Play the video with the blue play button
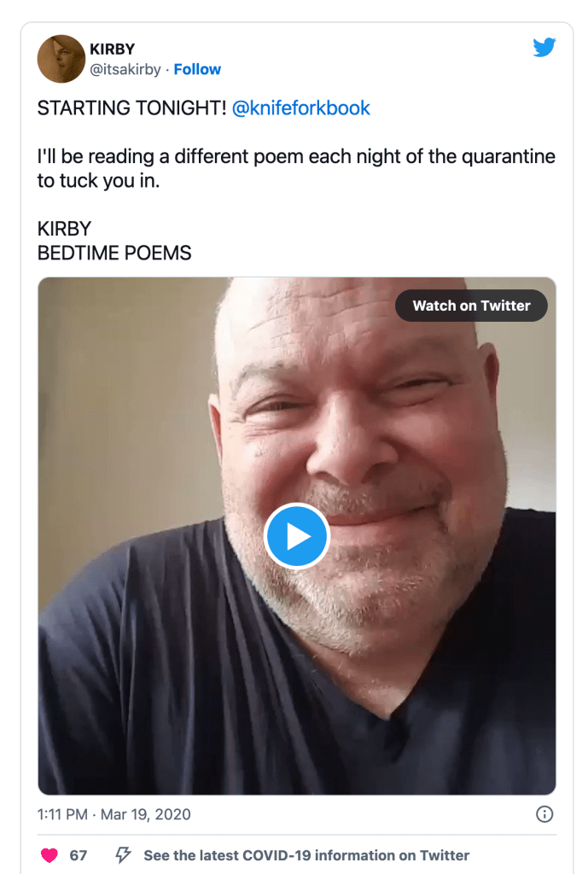The image size is (588, 874). [296, 536]
